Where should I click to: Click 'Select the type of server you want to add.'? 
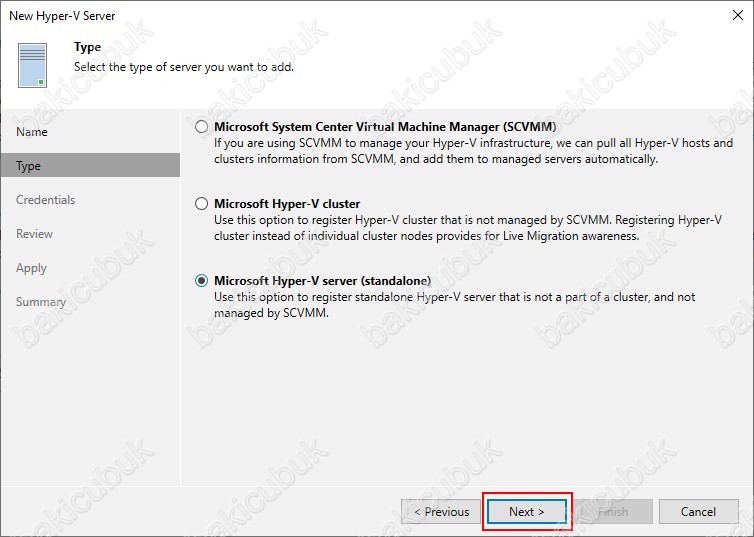point(184,67)
